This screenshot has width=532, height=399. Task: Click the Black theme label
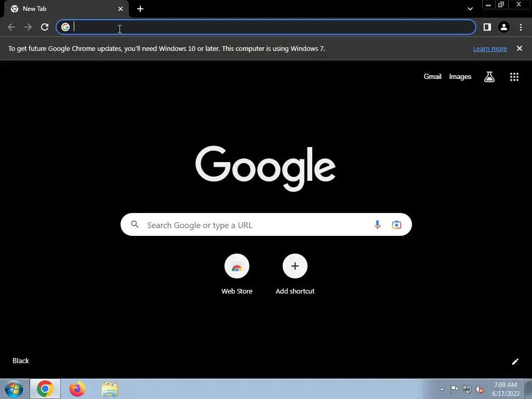click(x=21, y=361)
